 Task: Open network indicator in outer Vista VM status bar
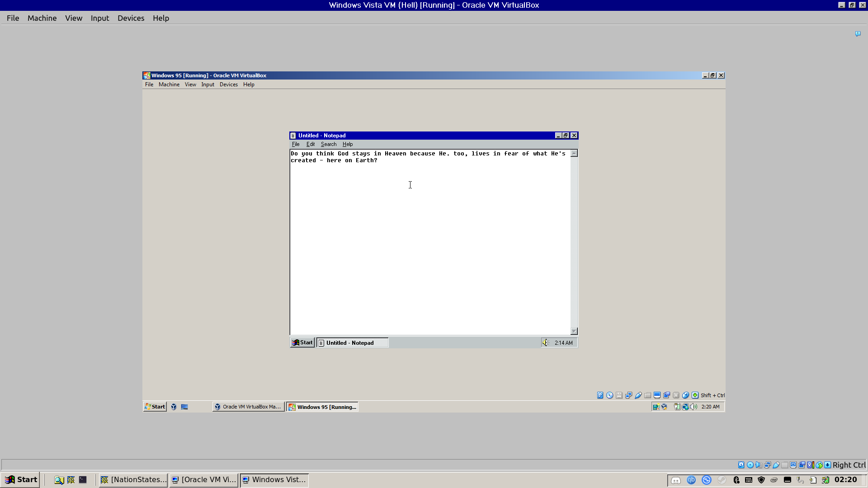(767, 465)
